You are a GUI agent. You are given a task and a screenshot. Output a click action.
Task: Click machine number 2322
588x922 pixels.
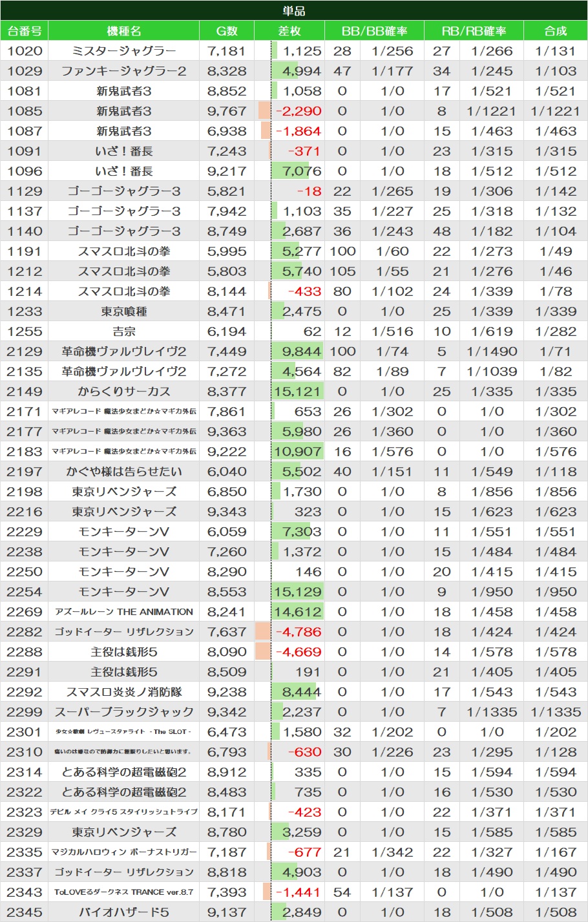[x=25, y=792]
